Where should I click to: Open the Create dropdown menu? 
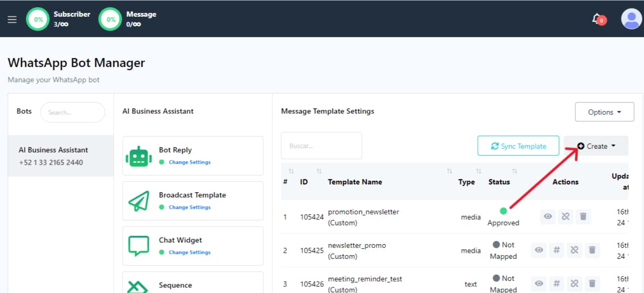click(x=596, y=146)
